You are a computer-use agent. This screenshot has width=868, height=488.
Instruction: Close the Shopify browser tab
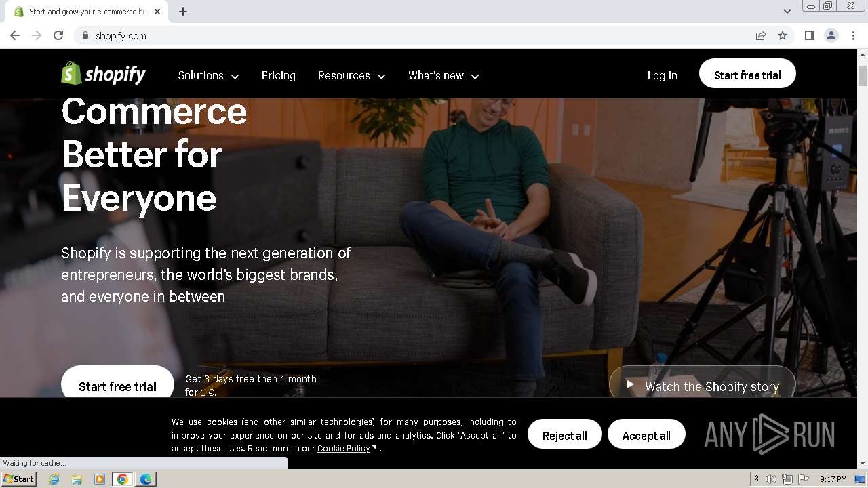[157, 12]
